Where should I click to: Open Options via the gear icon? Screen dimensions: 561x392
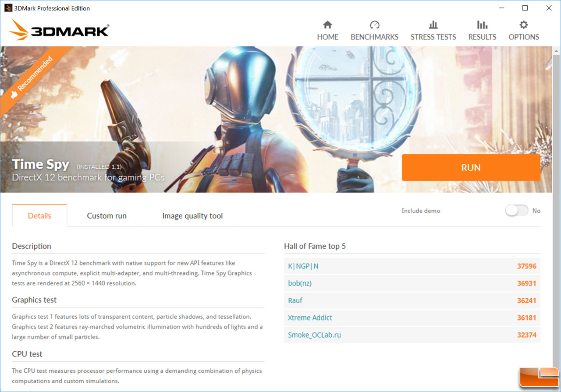coord(524,25)
